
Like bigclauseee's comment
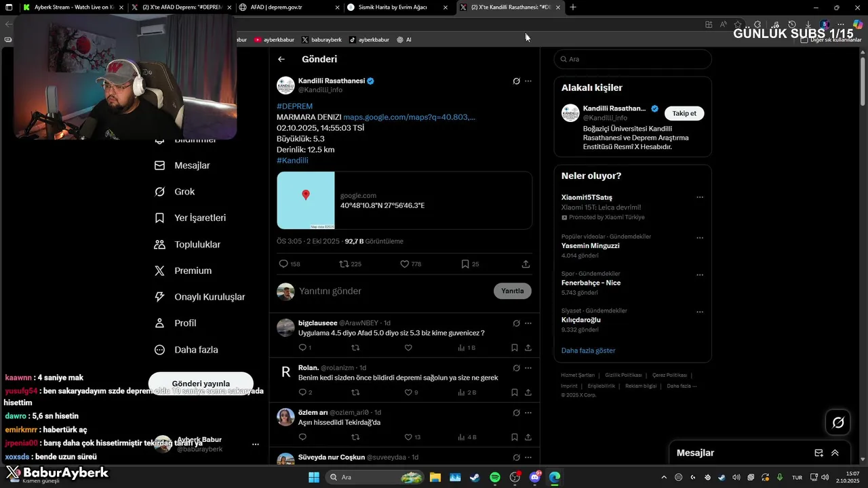408,348
